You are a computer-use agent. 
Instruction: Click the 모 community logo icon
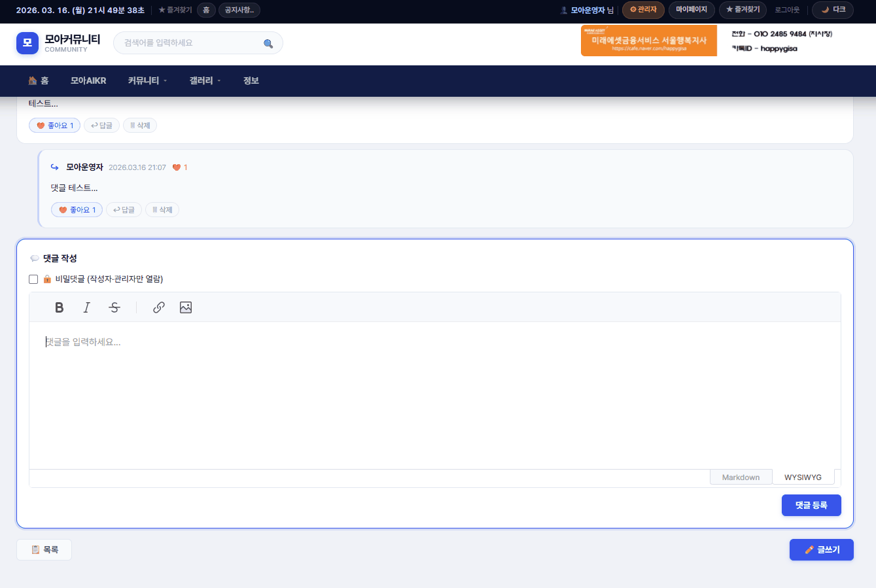click(x=27, y=43)
